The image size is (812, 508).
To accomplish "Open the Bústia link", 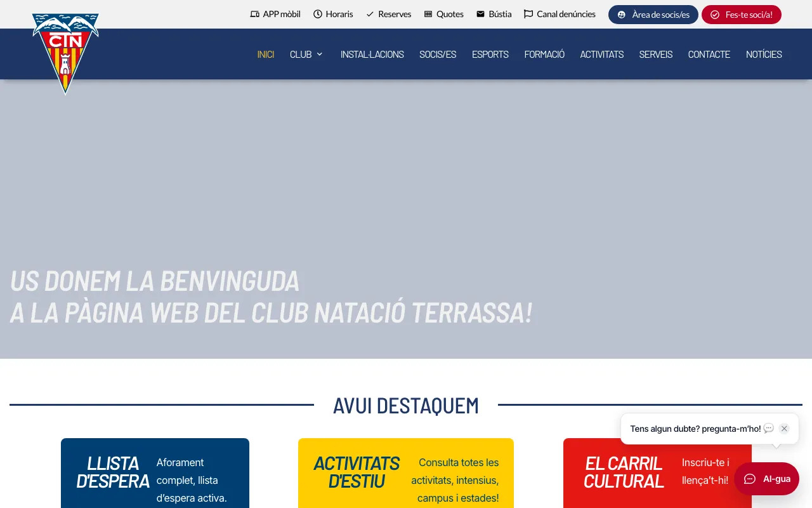I will 494,14.
